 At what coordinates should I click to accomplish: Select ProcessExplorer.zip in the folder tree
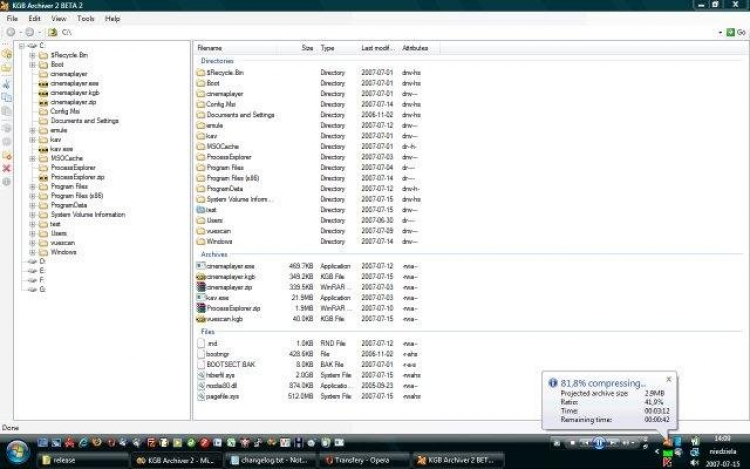[x=77, y=177]
